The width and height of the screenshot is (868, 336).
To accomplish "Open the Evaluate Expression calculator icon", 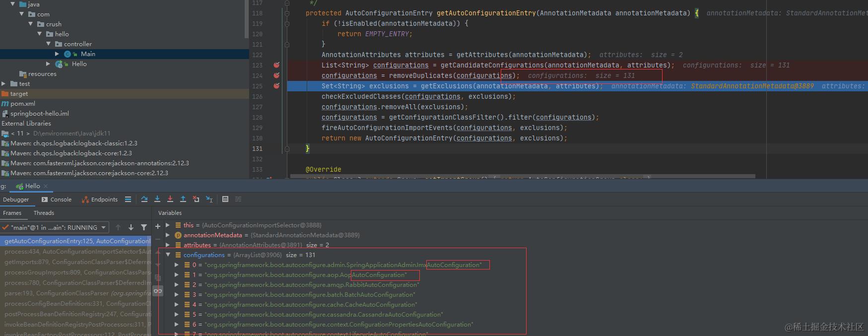I will [x=225, y=199].
